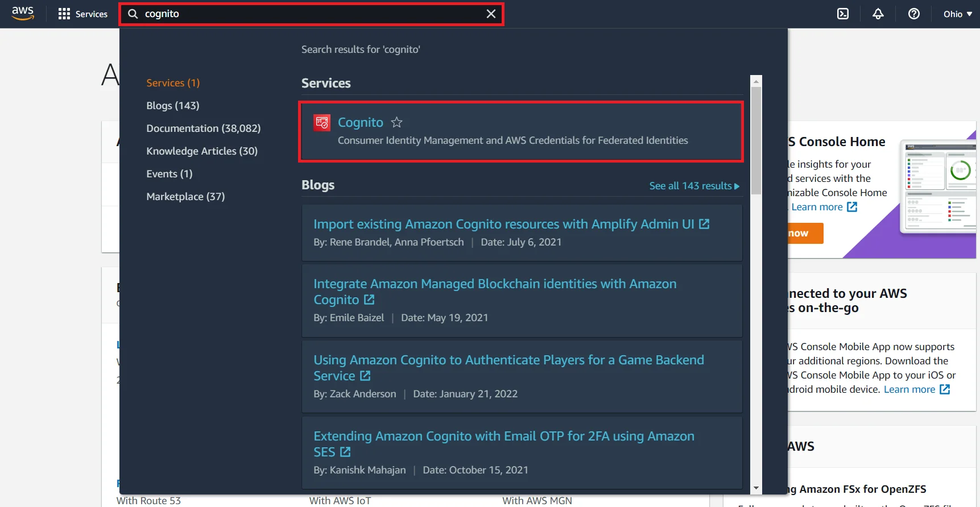The height and width of the screenshot is (507, 980).
Task: Click external link icon after Game Backend Service
Action: pos(365,376)
